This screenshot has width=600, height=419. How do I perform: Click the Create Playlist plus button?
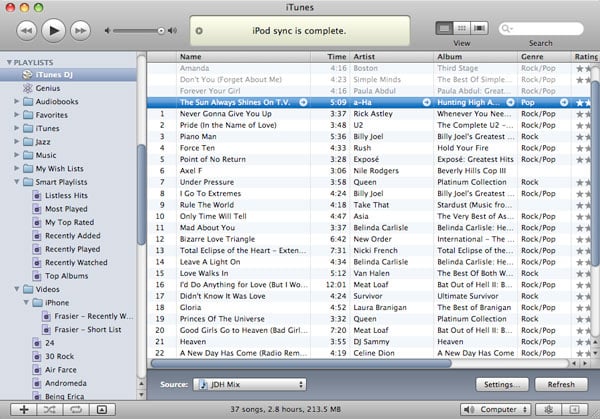24,409
